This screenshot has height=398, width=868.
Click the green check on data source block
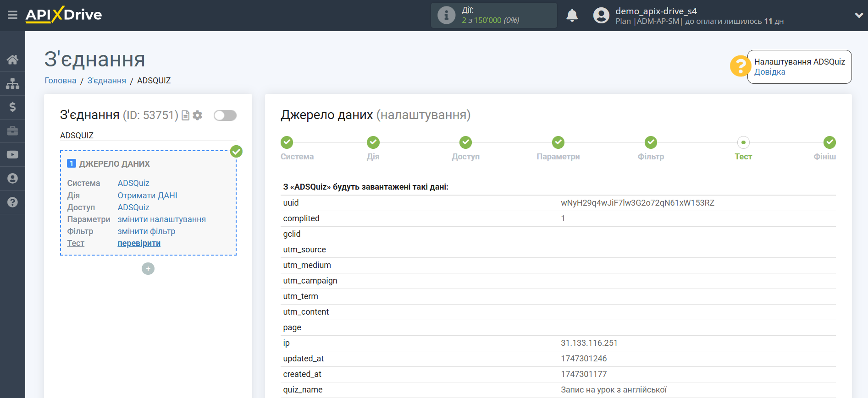click(236, 151)
